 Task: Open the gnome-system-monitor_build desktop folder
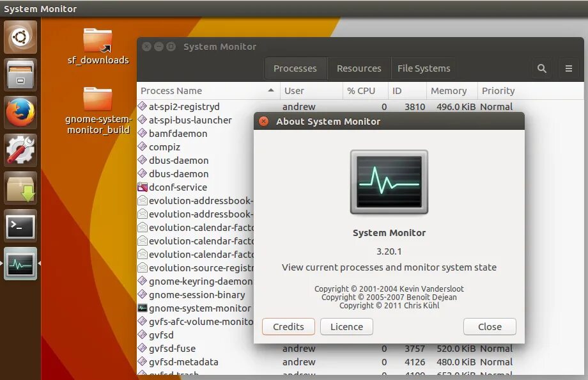[98, 111]
